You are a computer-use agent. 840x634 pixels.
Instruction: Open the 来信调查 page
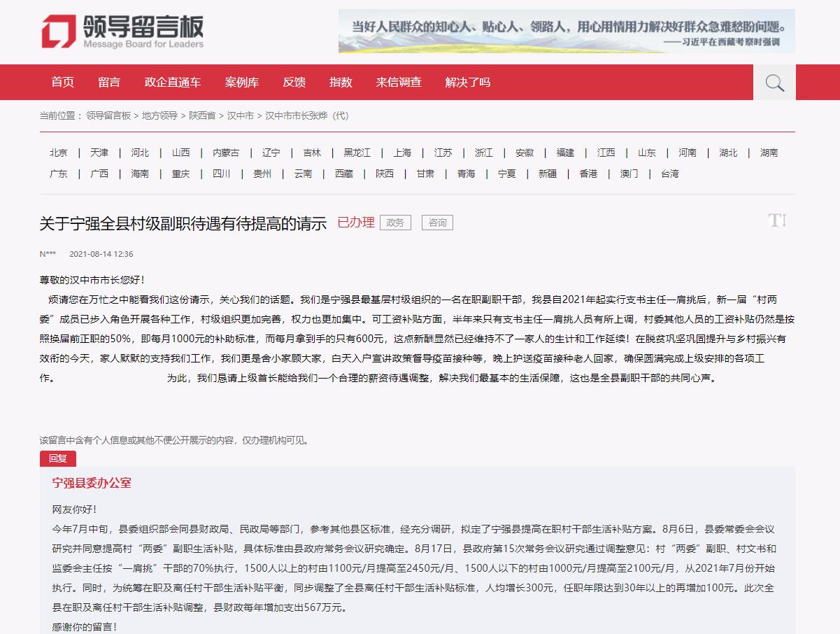click(399, 83)
